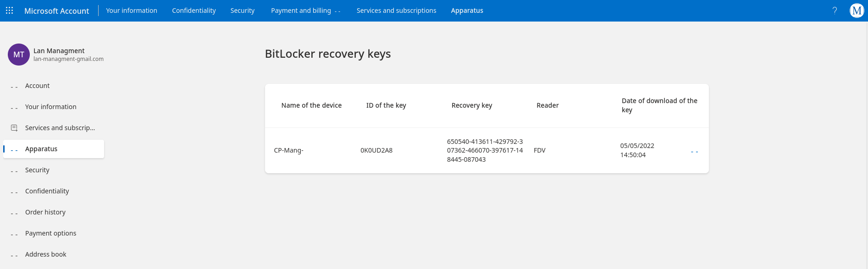Open the Confidentiality top navigation tab

tap(194, 11)
